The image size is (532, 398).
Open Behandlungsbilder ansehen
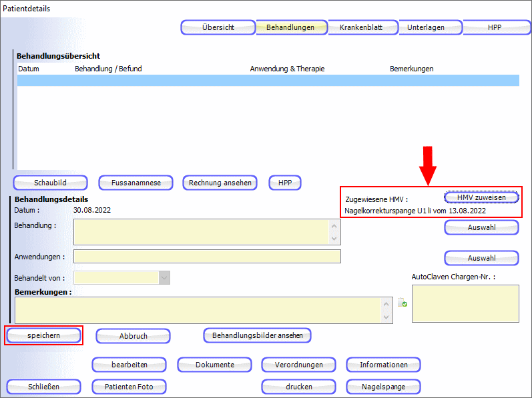[x=257, y=335]
